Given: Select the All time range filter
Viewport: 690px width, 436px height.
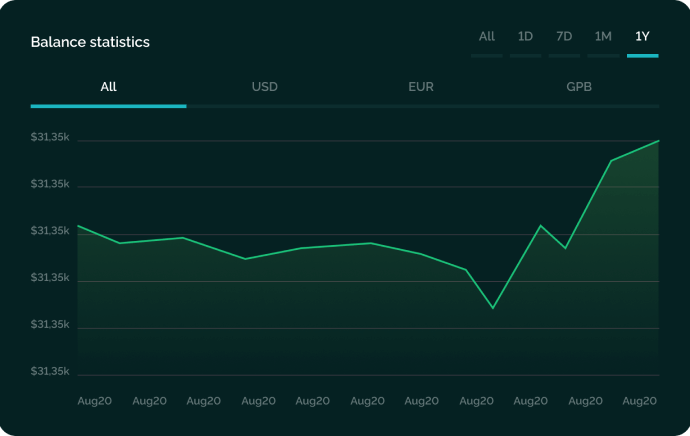Looking at the screenshot, I should click(x=486, y=37).
